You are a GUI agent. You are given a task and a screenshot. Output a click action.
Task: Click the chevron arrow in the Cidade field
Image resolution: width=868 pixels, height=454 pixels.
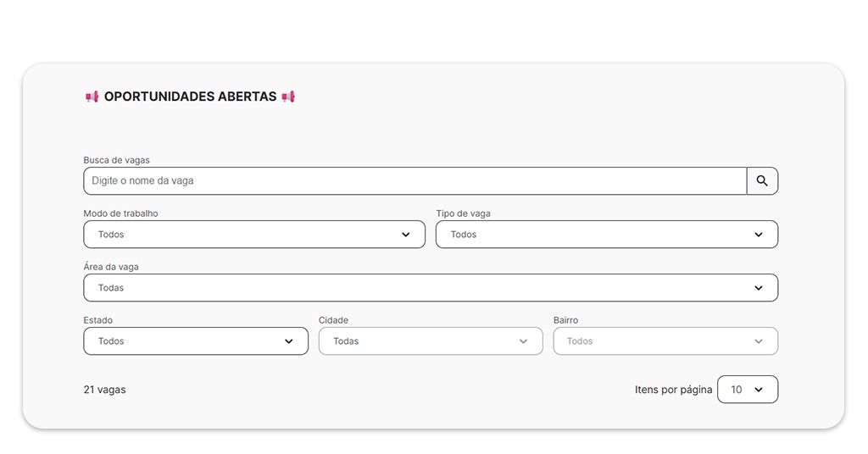coord(523,341)
